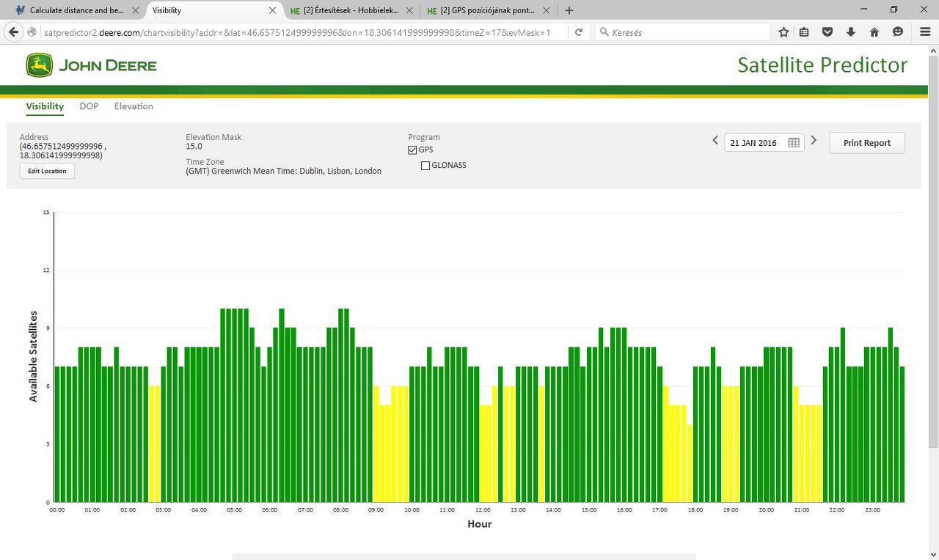Click the Available Satellites axis label

click(x=33, y=355)
